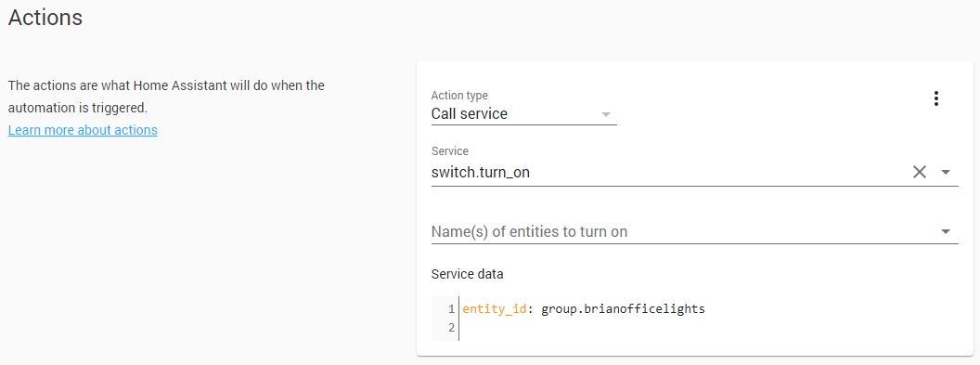Click the Actions heading
Screen dimensions: 980x365
(45, 18)
